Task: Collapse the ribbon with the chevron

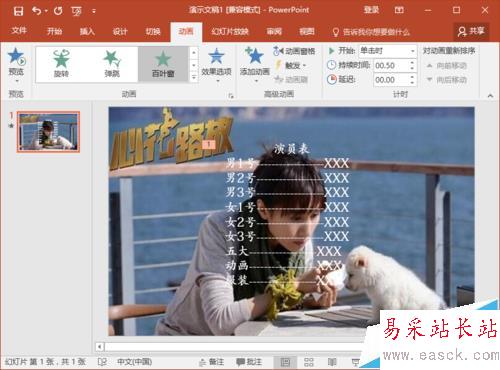Action: click(x=490, y=96)
